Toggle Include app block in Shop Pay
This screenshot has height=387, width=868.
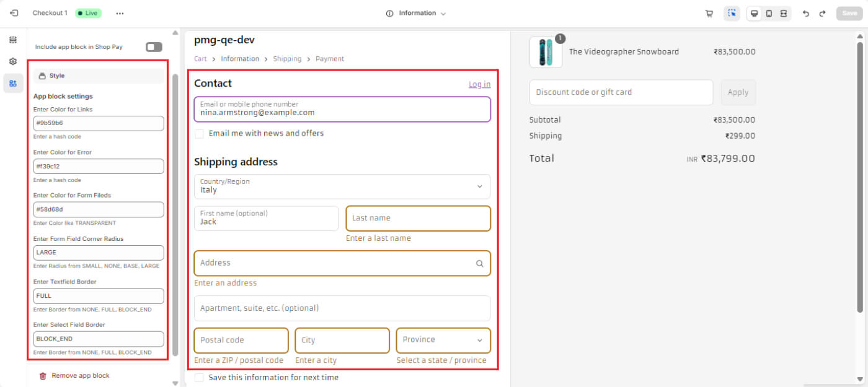[153, 47]
